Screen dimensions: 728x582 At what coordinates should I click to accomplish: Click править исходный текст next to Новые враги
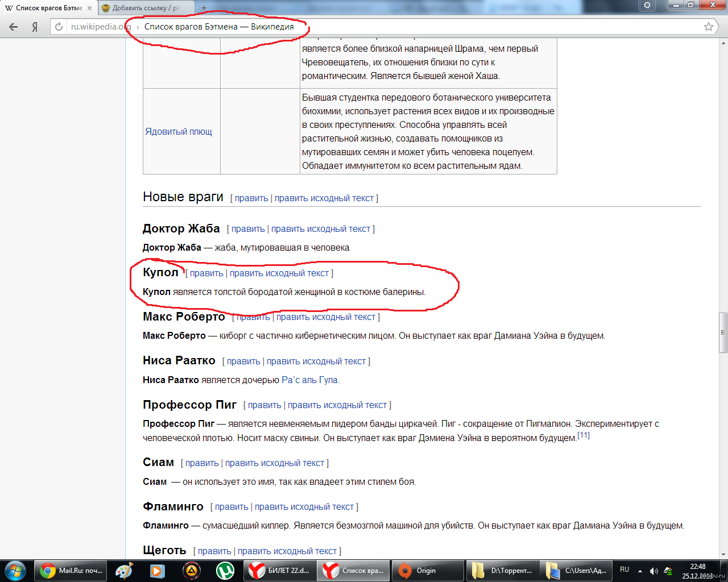point(324,198)
